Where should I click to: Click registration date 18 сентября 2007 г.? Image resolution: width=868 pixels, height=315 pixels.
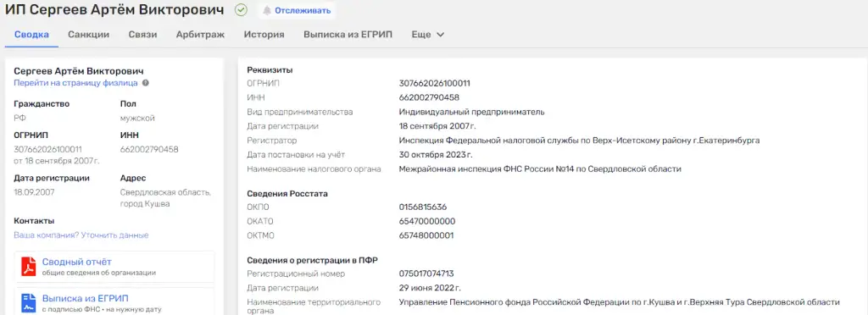pos(437,126)
